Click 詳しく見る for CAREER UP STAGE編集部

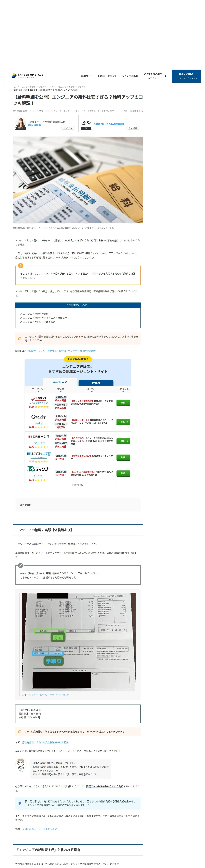click(133, 128)
